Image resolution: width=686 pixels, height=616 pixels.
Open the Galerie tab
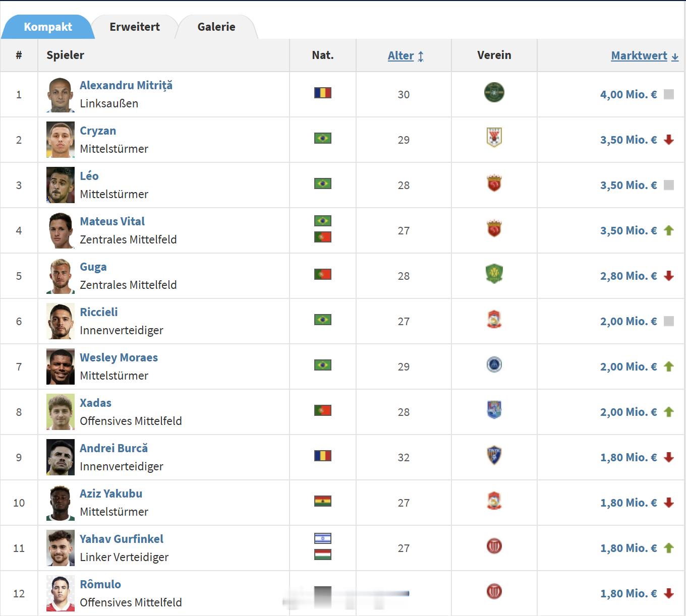pos(216,27)
